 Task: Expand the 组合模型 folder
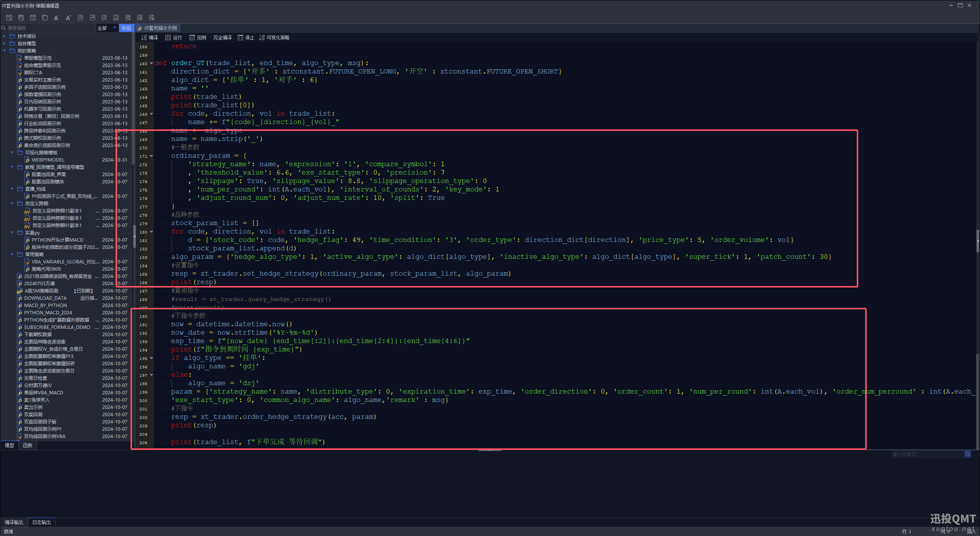4,43
